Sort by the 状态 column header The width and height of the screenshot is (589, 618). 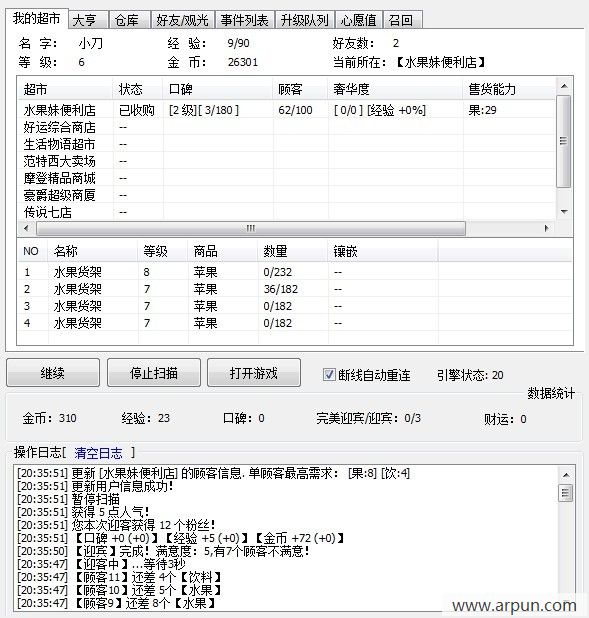(138, 89)
